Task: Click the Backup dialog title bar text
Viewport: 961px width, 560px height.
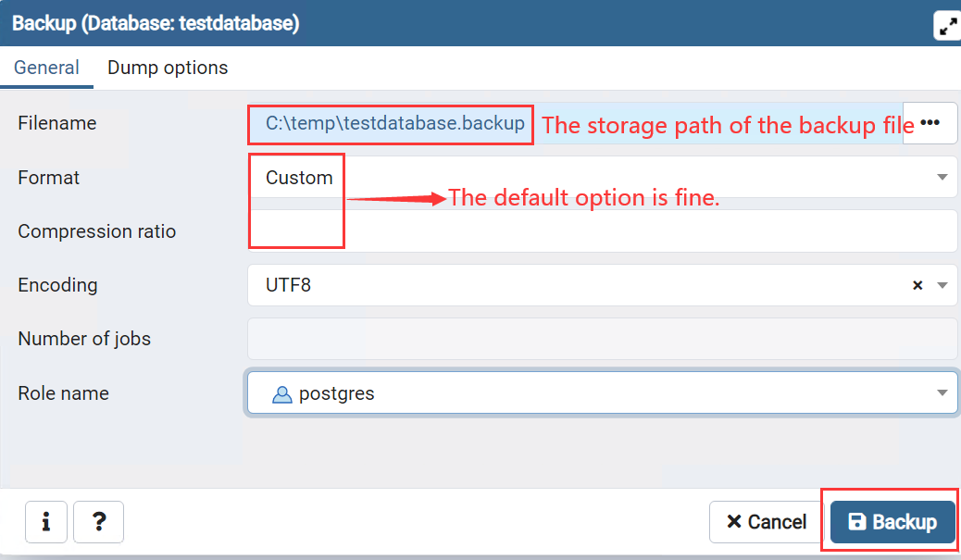Action: click(x=156, y=23)
